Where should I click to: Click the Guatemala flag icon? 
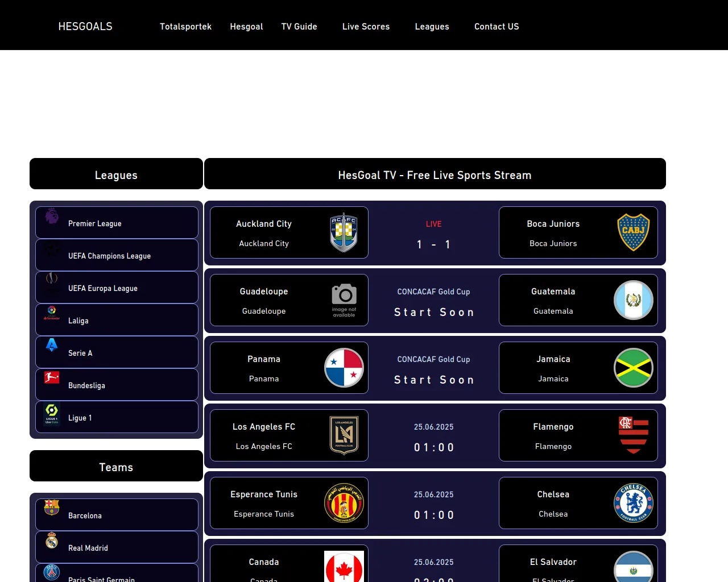pos(633,300)
